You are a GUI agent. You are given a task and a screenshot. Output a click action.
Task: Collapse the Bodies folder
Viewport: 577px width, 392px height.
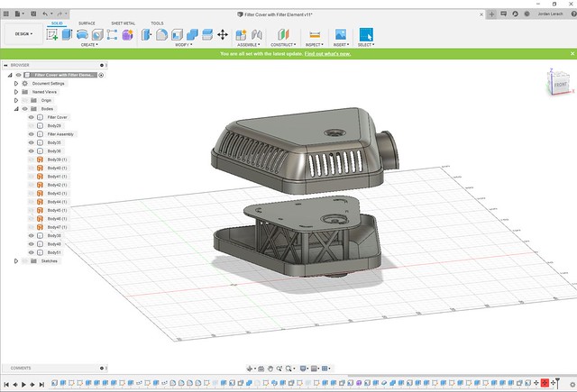(16, 109)
